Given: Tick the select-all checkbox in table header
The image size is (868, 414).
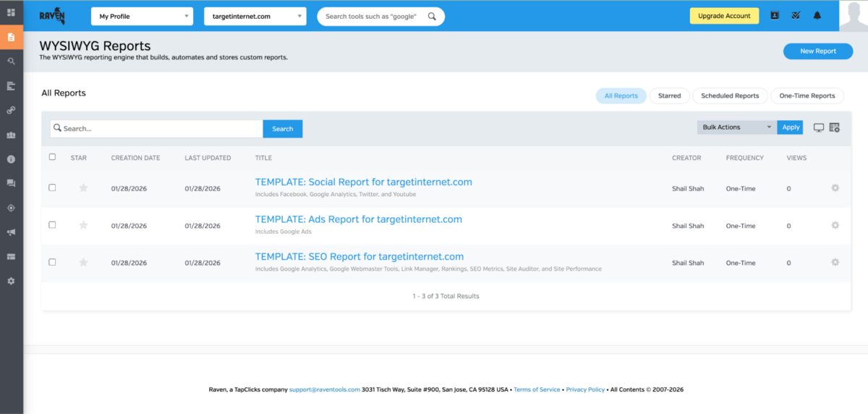Looking at the screenshot, I should 52,157.
